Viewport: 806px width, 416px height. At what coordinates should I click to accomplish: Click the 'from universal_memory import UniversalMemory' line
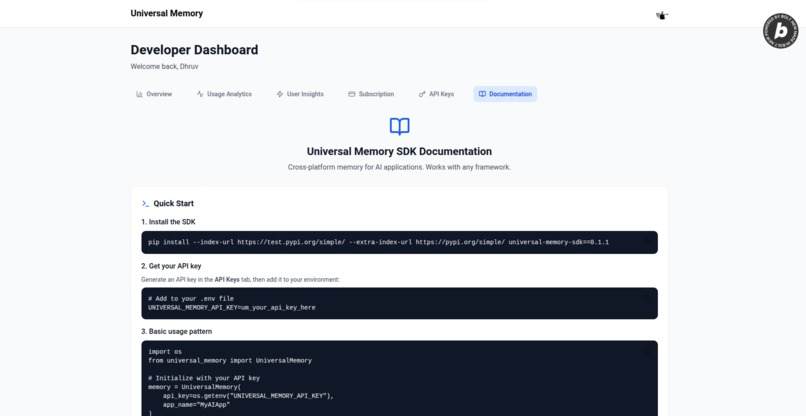230,360
